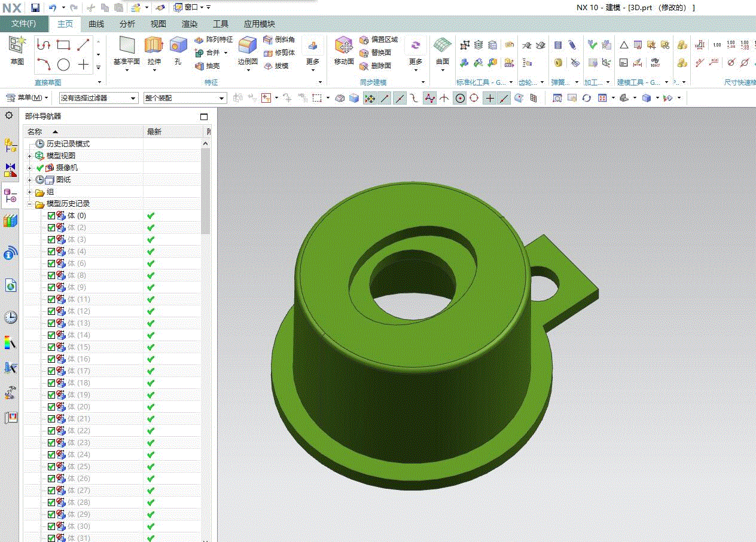756x542 pixels.
Task: Select the 拉伸 (Extrude) tool
Action: (x=154, y=46)
